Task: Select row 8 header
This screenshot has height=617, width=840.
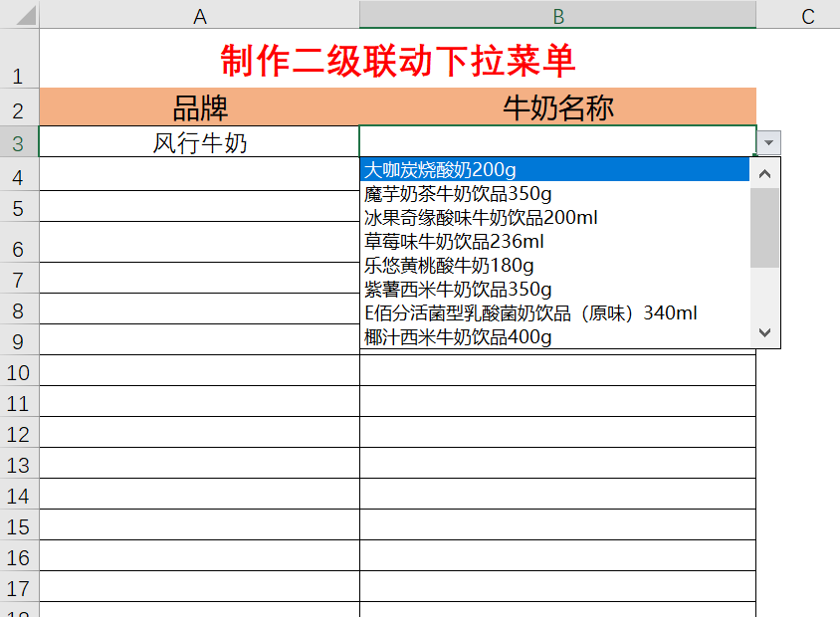Action: point(19,308)
